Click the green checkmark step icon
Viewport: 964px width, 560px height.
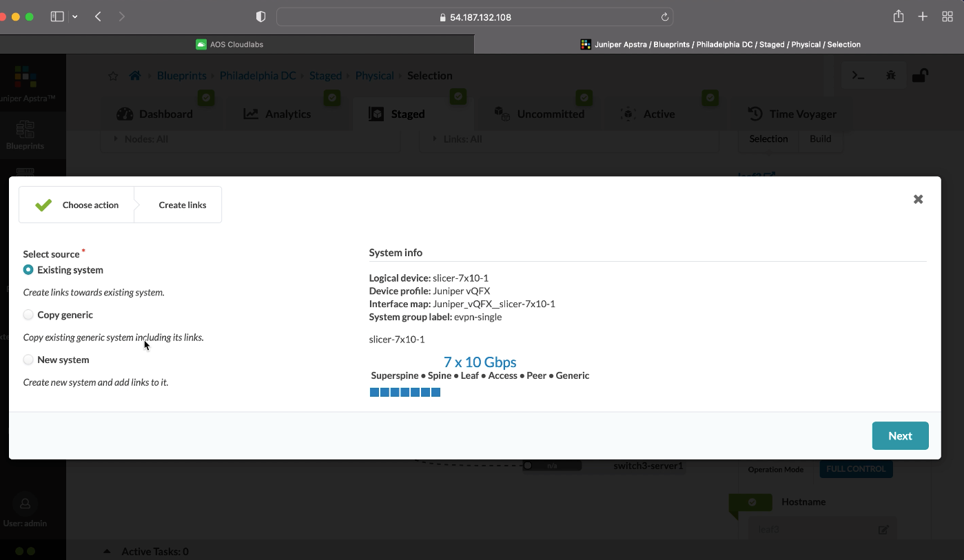pyautogui.click(x=43, y=205)
